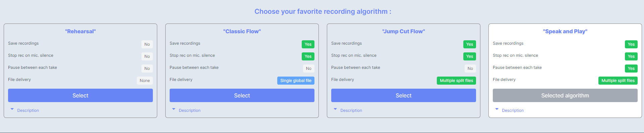The image size is (644, 133).
Task: Click Jump Cut Flow's Pause between each take No badge
Action: (x=470, y=69)
